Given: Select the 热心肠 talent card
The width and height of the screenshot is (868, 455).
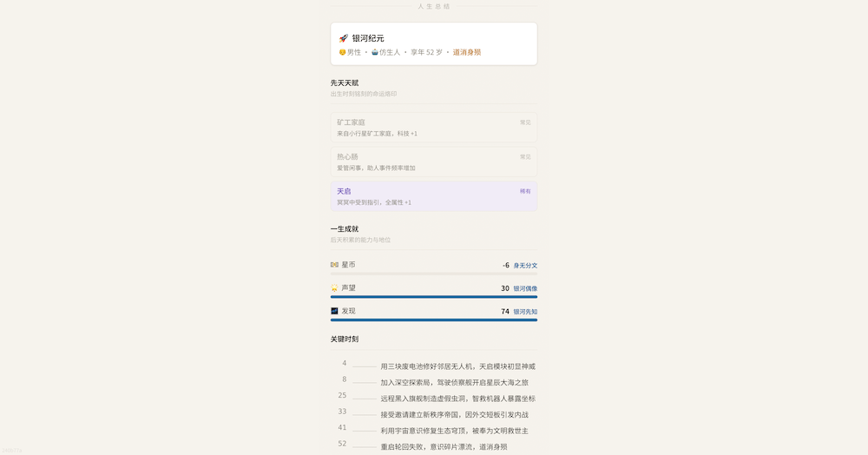Looking at the screenshot, I should pos(433,162).
